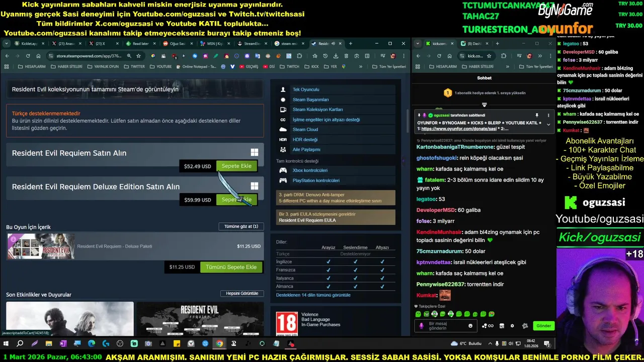Screen dimensions: 644x362
Task: Click Tümüne göz at (1) button
Action: pos(241,226)
